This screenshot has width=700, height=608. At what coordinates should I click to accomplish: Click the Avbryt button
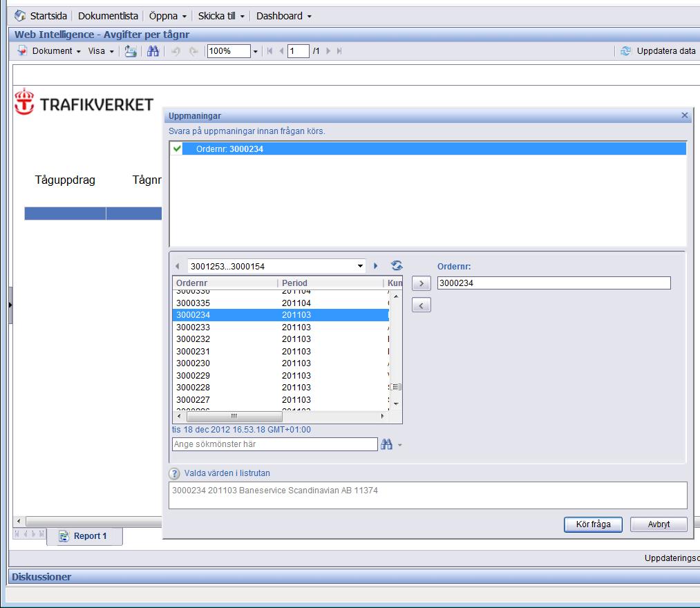tap(659, 524)
